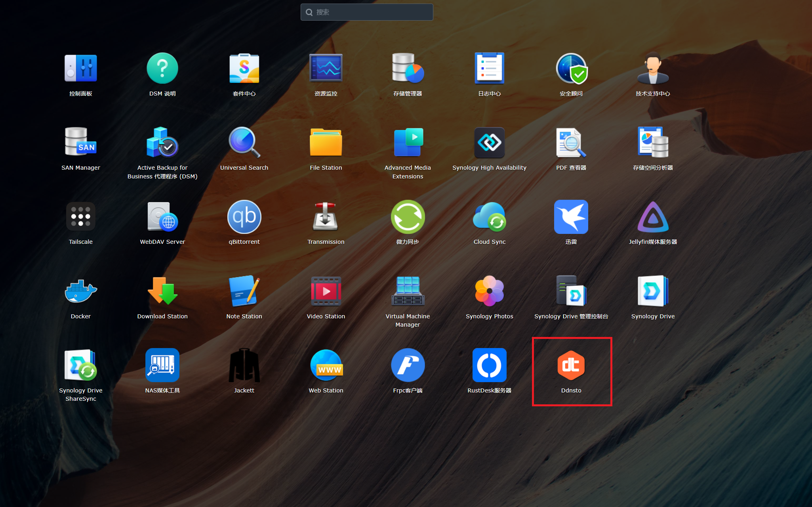Launch Cloud Sync

tap(489, 217)
